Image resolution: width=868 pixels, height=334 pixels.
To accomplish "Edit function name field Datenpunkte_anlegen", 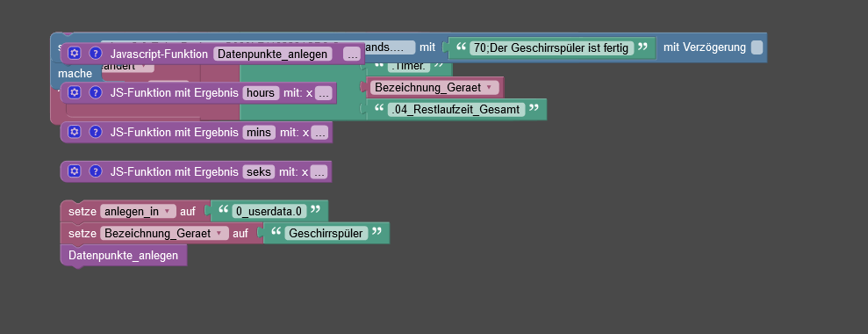I will [273, 54].
